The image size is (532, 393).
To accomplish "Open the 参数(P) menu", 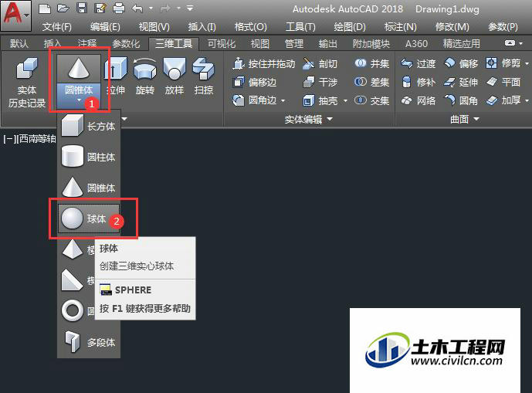I will [x=503, y=27].
